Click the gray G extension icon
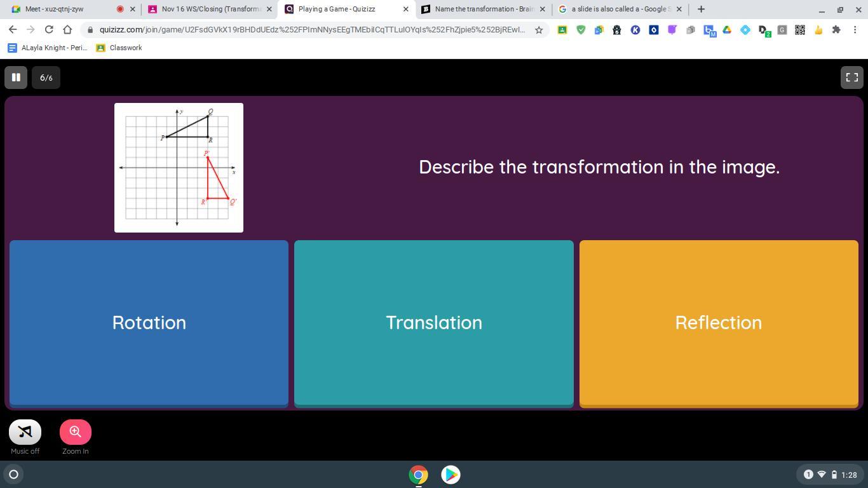Screen dimensions: 868x488 782,30
